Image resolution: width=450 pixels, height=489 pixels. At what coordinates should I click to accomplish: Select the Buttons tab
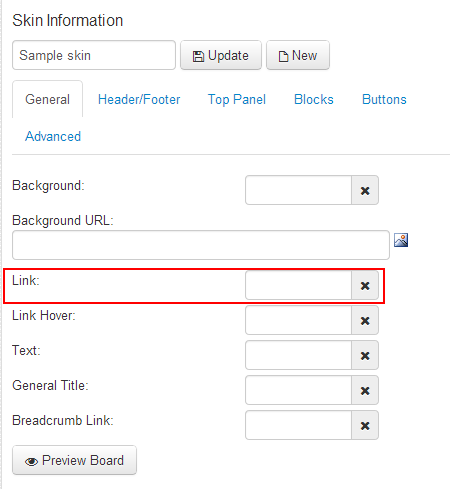click(384, 99)
